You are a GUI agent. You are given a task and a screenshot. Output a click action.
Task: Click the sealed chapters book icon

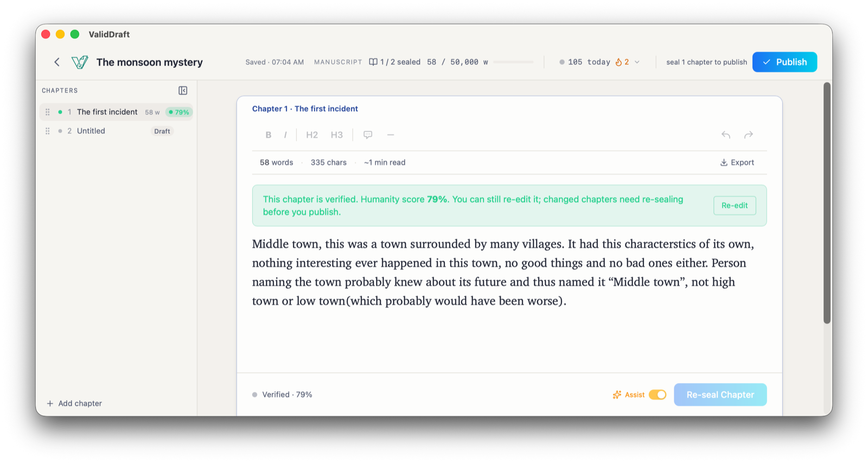[x=373, y=62]
